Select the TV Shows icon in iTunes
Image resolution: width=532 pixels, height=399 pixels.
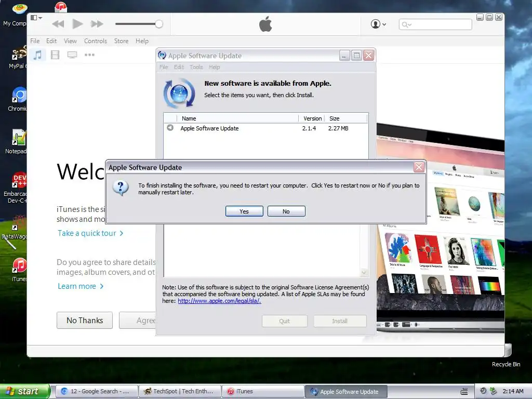72,55
